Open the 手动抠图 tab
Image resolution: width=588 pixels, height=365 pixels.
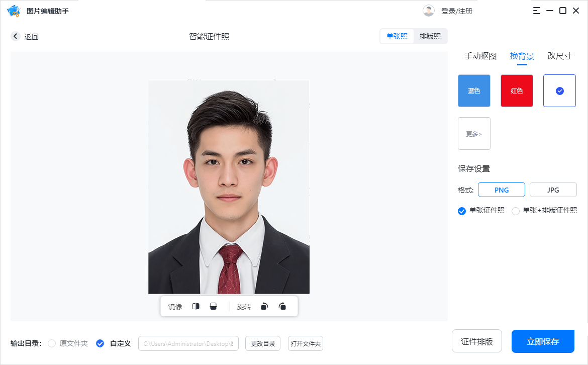point(480,56)
